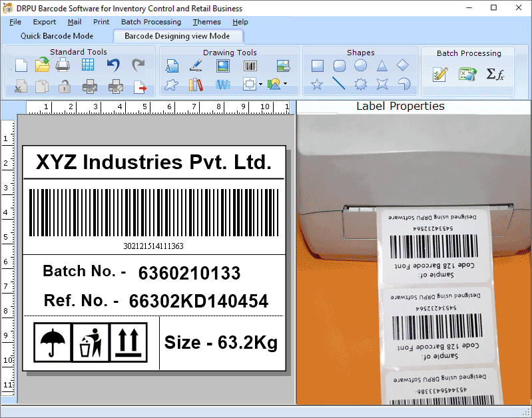532x418 pixels.
Task: Expand the frame tool dropdown arrow
Action: [260, 84]
